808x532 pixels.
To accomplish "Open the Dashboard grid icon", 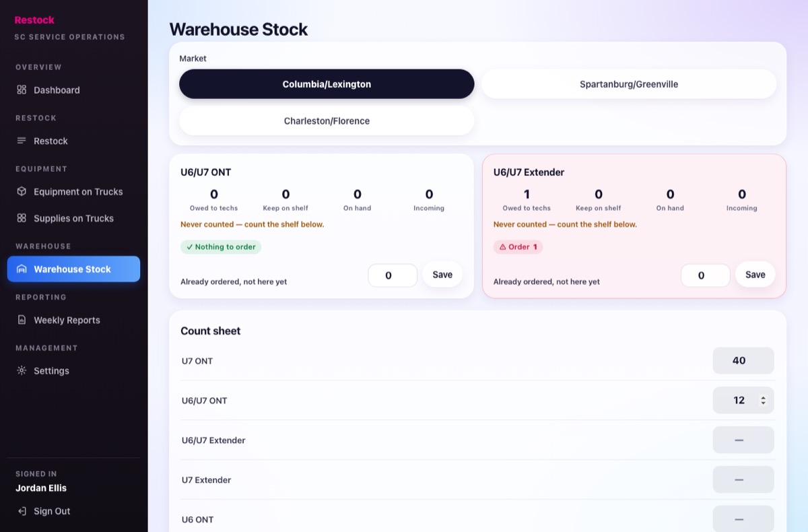I will (22, 90).
